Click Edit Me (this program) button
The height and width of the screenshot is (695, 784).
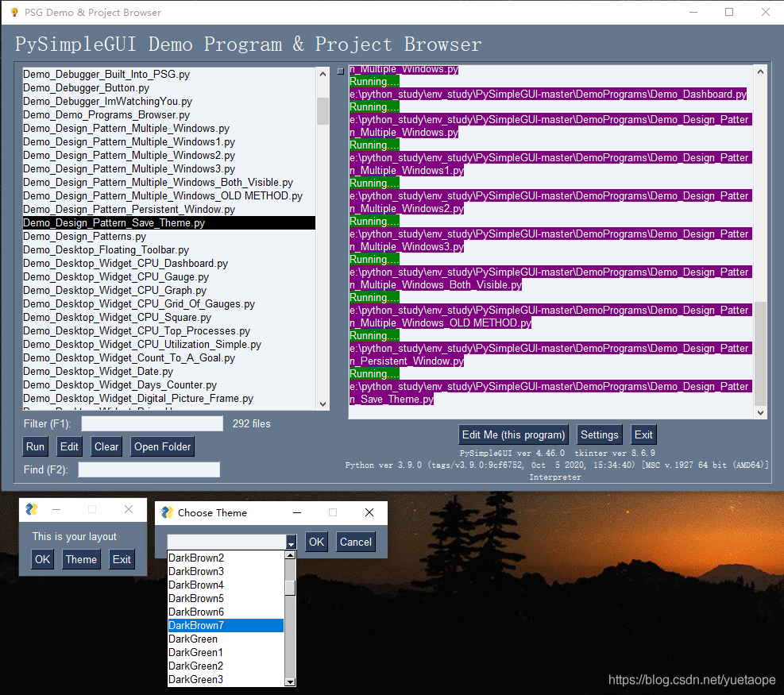[513, 434]
